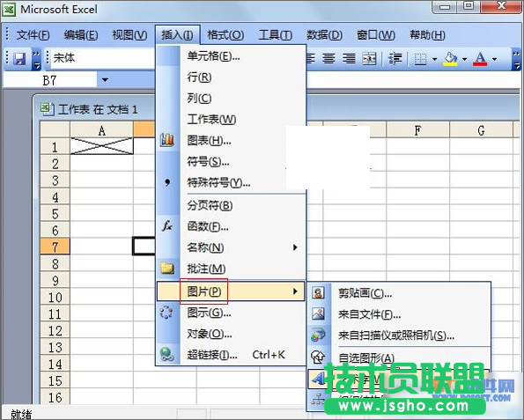The height and width of the screenshot is (420, 524).
Task: Click the picture icon beside 来自文件
Action: click(318, 313)
